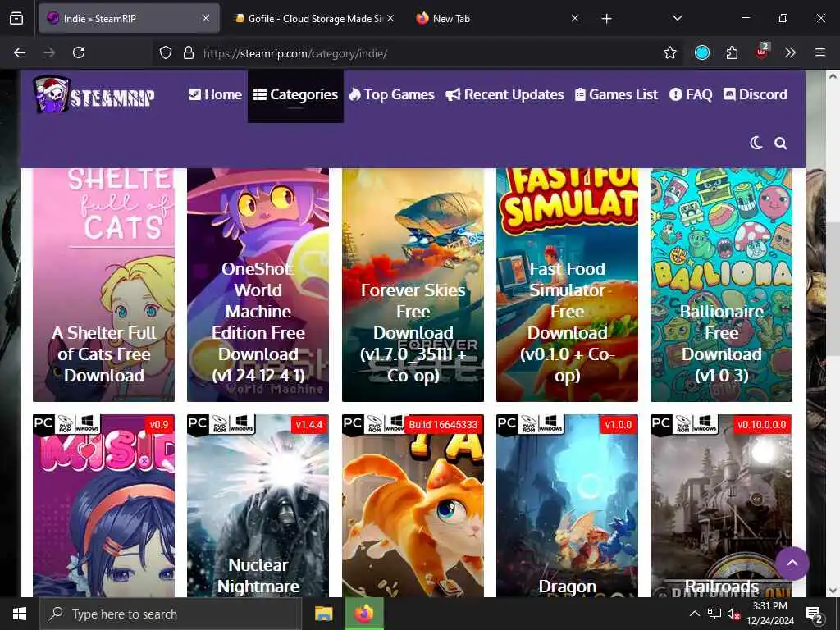Open Ballionaire Free Download card

(721, 285)
